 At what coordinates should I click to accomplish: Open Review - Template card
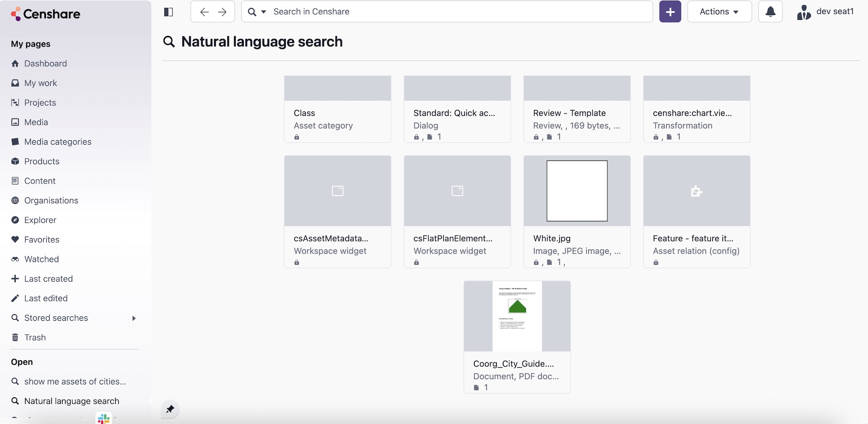click(577, 109)
